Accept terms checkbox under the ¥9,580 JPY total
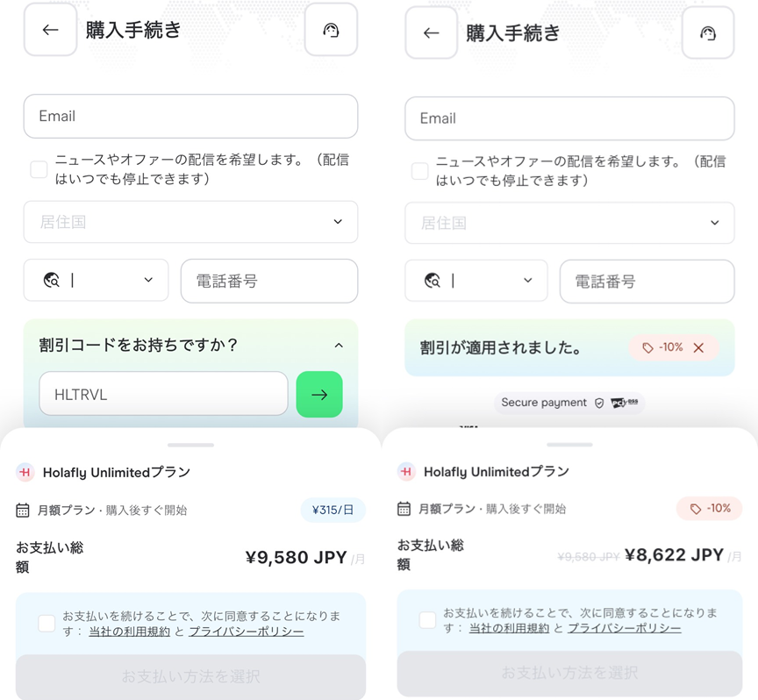 [x=46, y=623]
